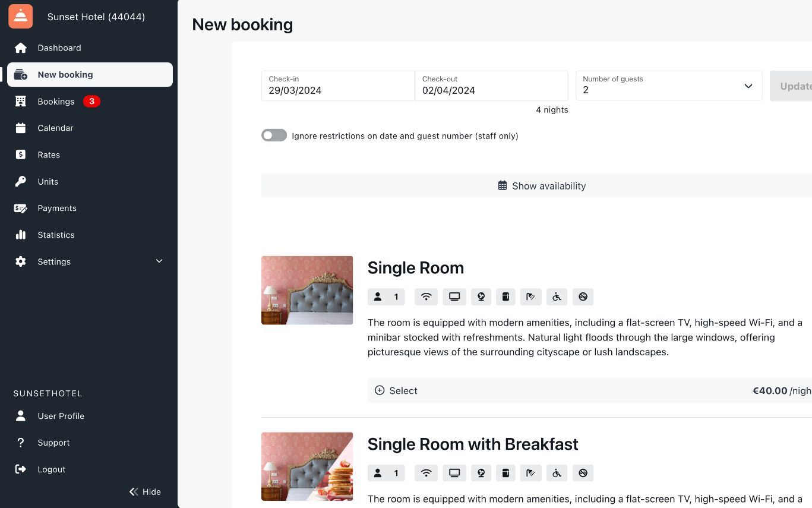Screen dimensions: 812x508
Task: Click the shower icon for Single Room
Action: pyautogui.click(x=530, y=297)
